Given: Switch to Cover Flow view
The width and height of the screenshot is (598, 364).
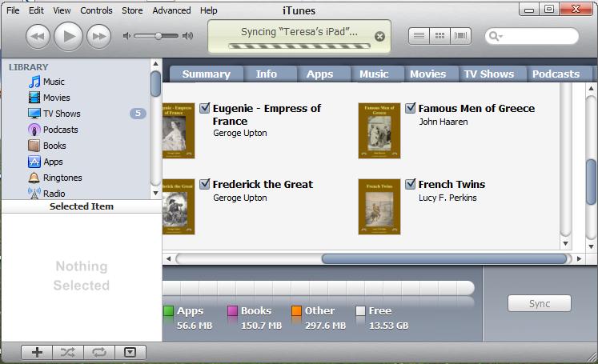Looking at the screenshot, I should tap(460, 36).
